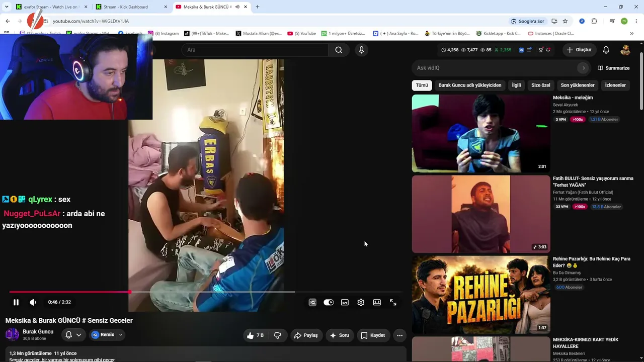
Task: Open the subscription notification bell dropdown
Action: (73, 335)
